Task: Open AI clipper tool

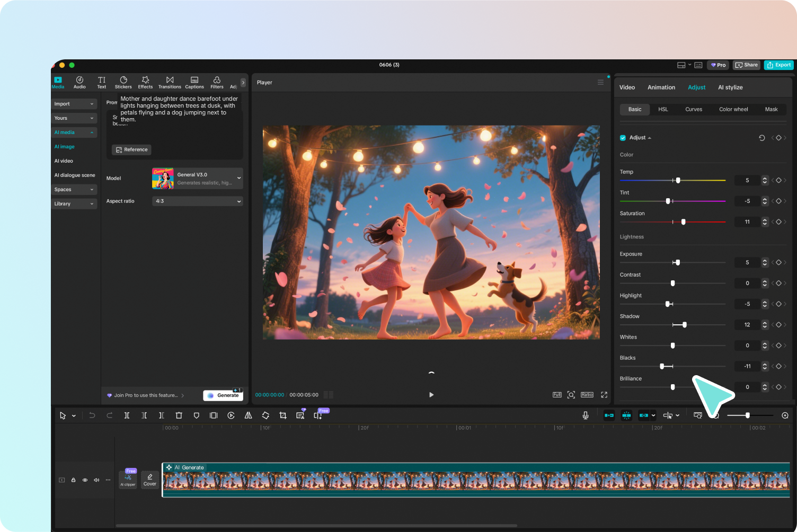Action: (128, 480)
